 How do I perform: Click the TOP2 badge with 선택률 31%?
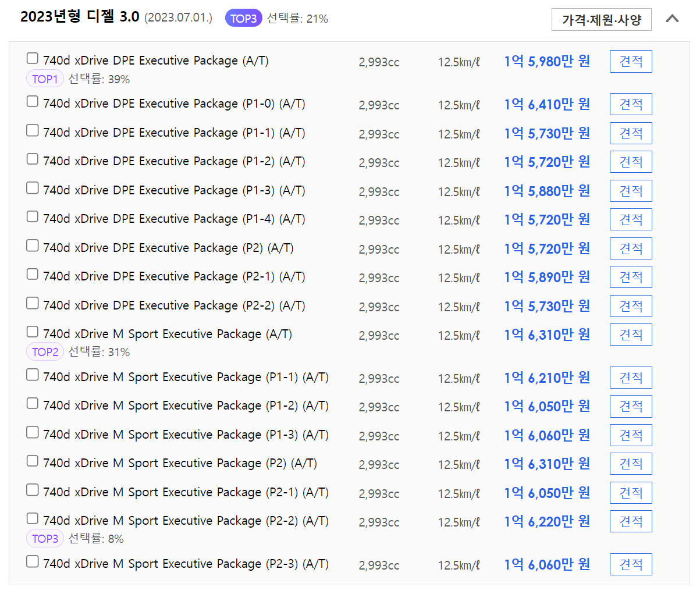45,352
